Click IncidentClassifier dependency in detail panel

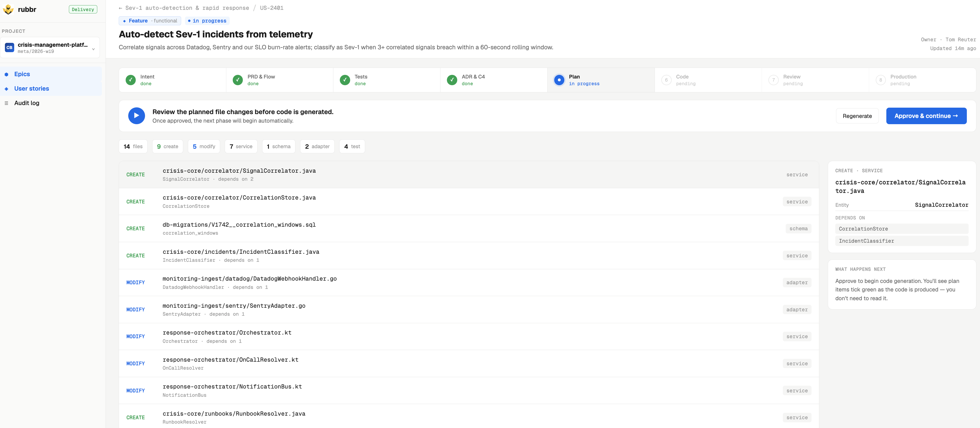tap(902, 241)
